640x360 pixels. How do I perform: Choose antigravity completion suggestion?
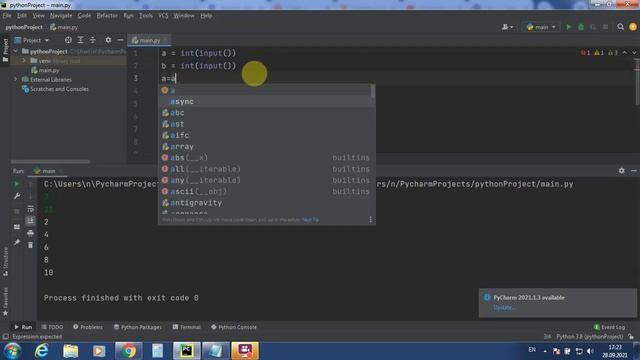tap(267, 202)
